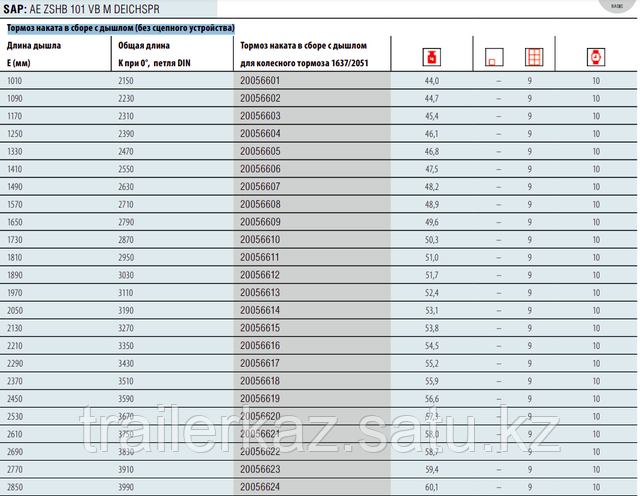Viewport: 640px width, 496px height.
Task: Click weight value 48,9
Action: click(431, 205)
